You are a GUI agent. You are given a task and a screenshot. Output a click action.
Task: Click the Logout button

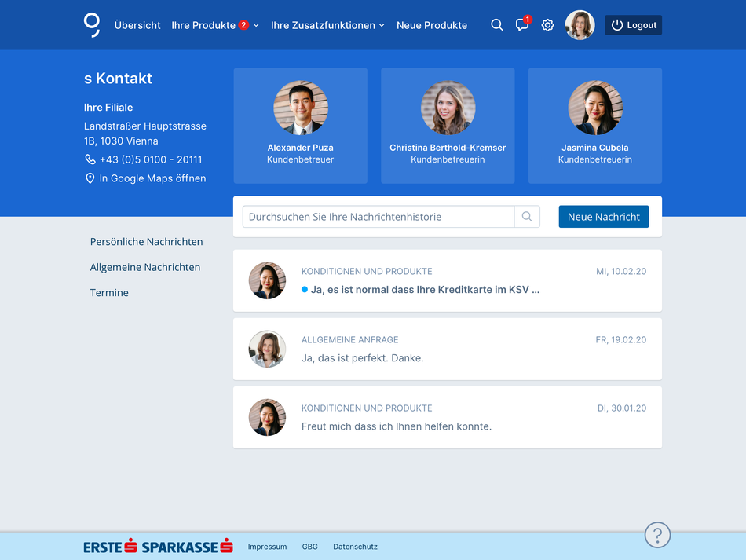(x=633, y=25)
